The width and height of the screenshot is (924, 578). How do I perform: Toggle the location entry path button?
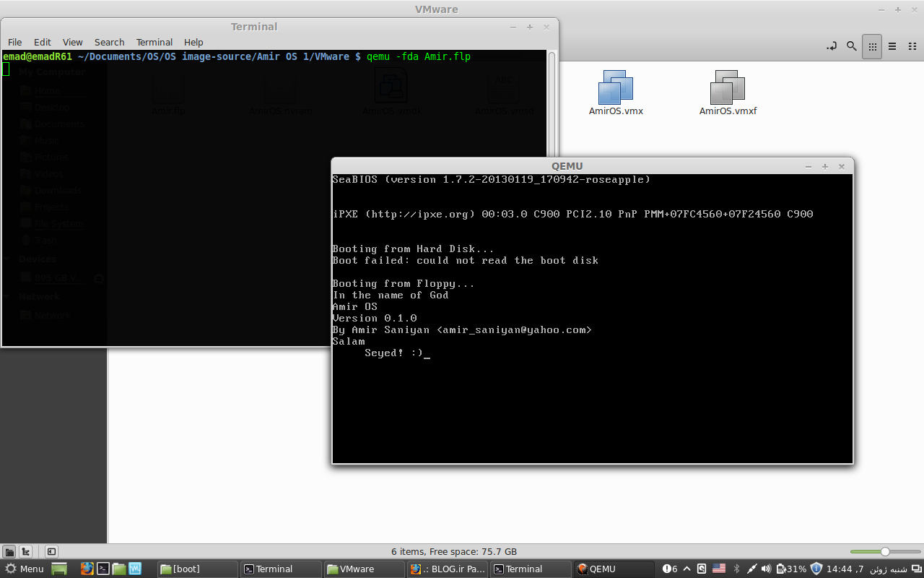tap(832, 46)
